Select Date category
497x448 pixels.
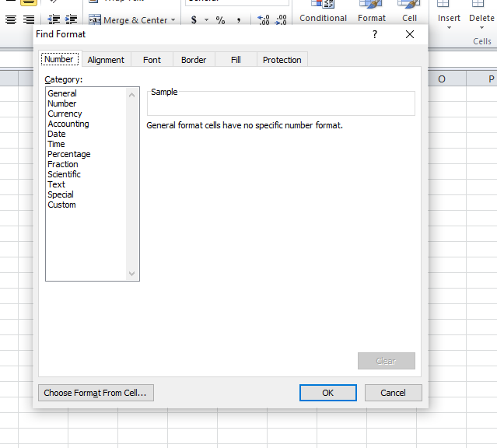(57, 134)
